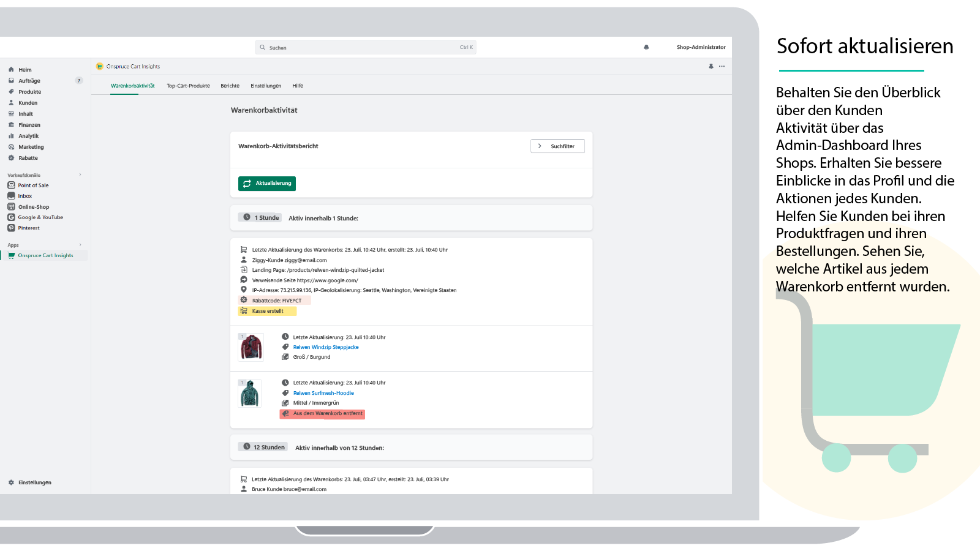This screenshot has width=980, height=551.
Task: Click the green hoodie thumbnail
Action: [250, 393]
